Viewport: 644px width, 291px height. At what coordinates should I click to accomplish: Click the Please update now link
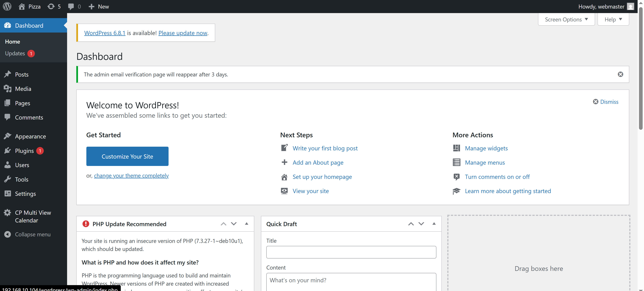pos(183,33)
